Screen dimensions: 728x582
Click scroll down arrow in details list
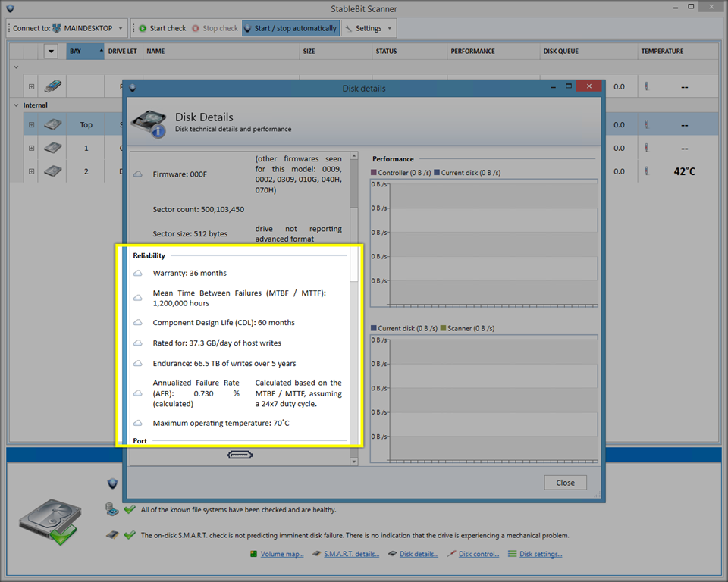pos(354,462)
